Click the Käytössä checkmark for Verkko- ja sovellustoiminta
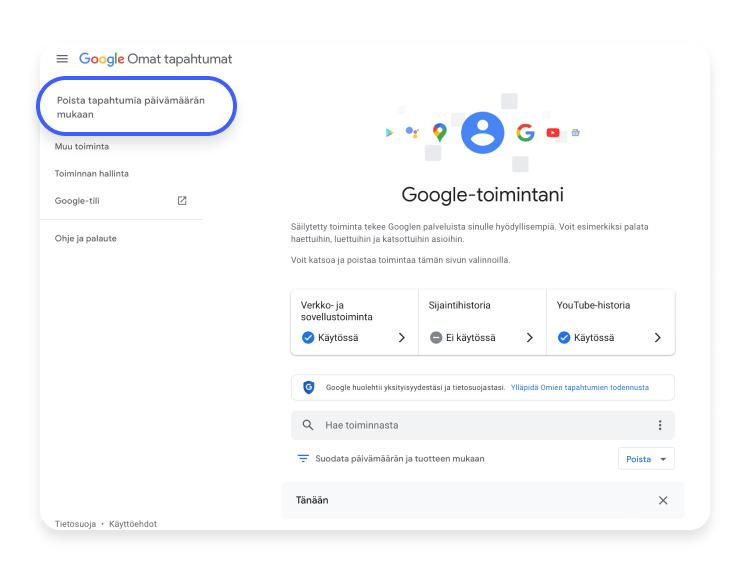 click(308, 338)
